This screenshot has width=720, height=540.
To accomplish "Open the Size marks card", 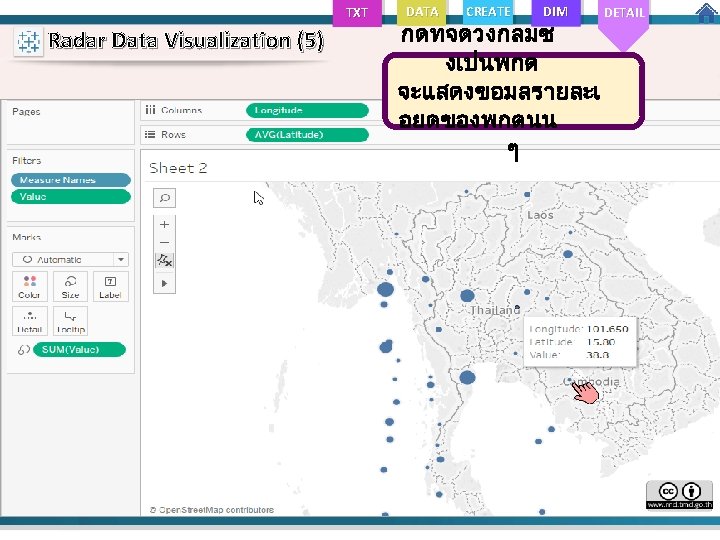I will 70,287.
